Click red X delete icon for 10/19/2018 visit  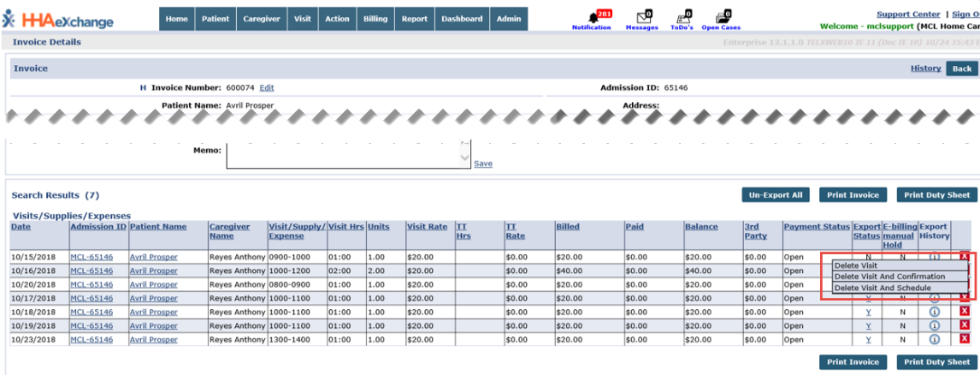(965, 326)
